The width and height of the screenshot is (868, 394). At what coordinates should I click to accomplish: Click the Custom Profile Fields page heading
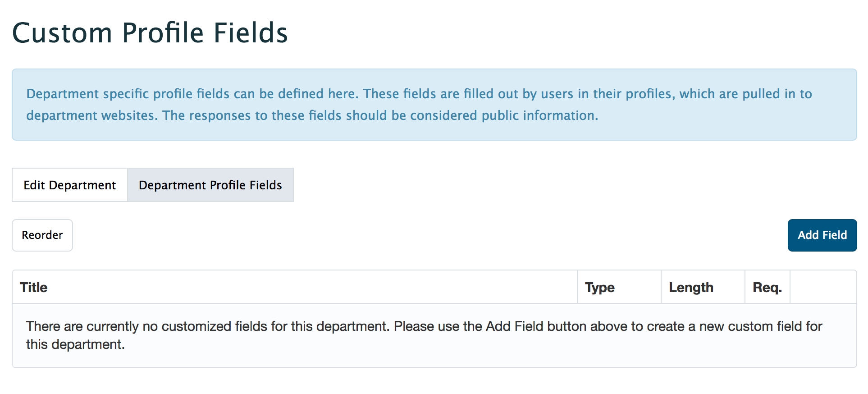tap(150, 33)
